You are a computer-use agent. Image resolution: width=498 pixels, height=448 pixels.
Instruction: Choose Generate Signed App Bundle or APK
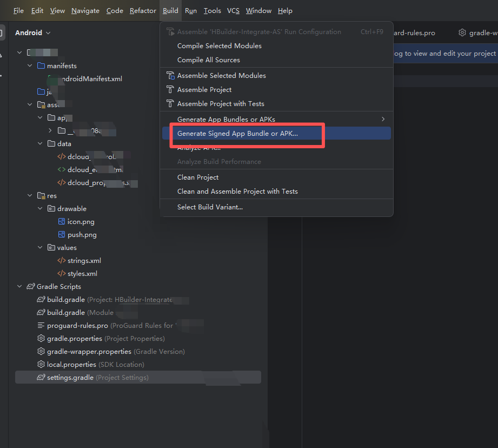[237, 133]
